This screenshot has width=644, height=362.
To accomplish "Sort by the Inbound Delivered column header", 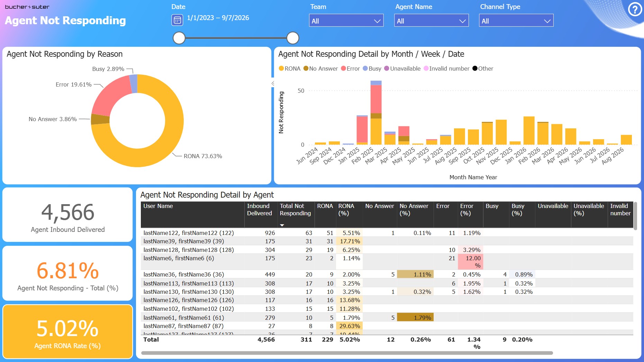I will point(261,215).
